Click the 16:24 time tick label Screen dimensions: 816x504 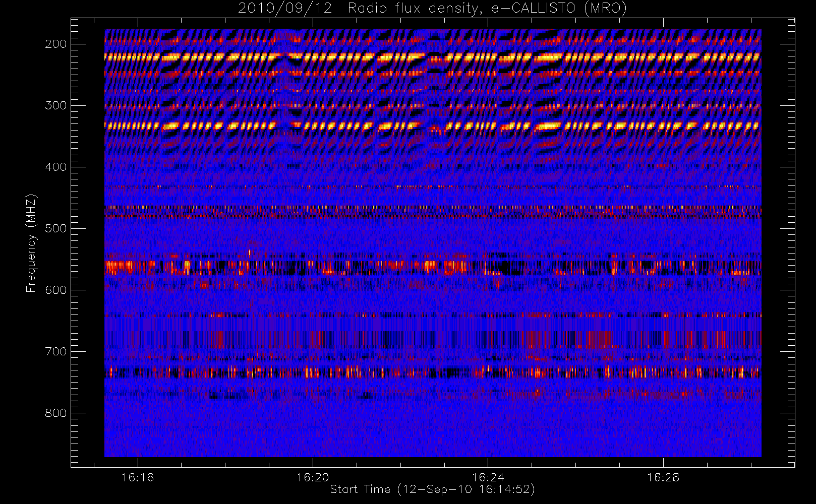click(488, 477)
